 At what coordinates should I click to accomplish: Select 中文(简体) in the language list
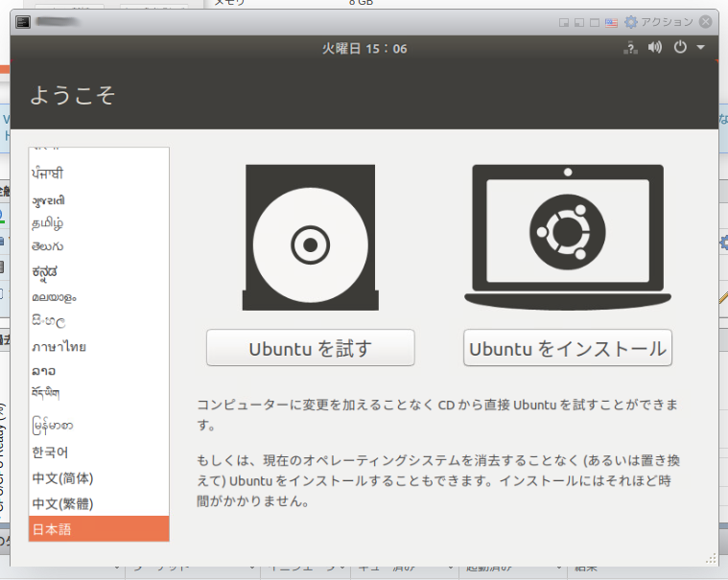(x=99, y=478)
